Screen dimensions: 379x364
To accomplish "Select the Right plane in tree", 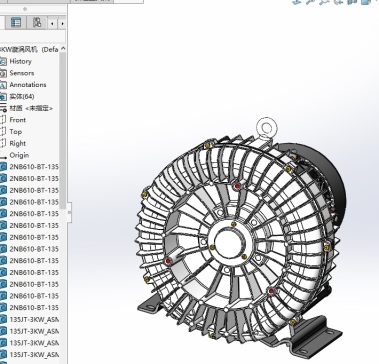I will pos(13,143).
